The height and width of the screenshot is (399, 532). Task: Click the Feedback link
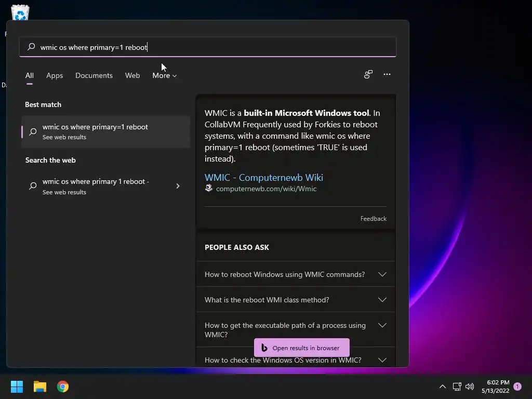point(373,219)
